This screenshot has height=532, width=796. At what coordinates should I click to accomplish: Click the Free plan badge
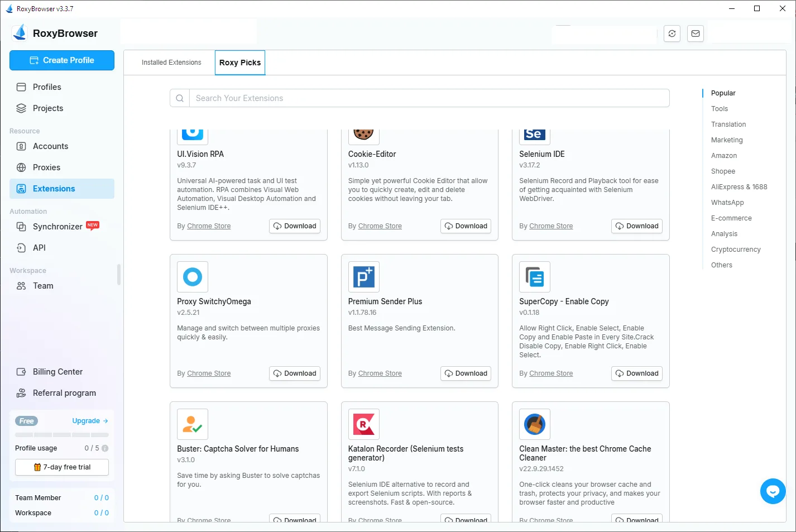tap(26, 421)
